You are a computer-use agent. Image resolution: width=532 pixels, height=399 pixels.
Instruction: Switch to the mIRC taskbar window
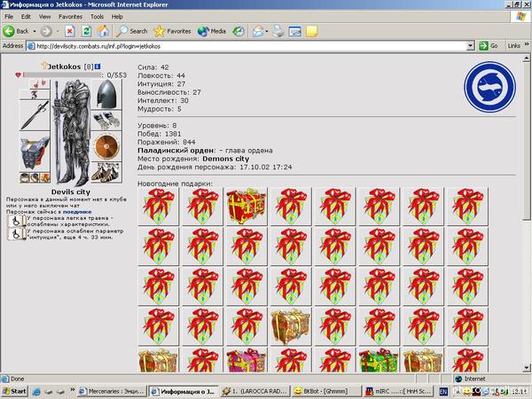(x=397, y=391)
